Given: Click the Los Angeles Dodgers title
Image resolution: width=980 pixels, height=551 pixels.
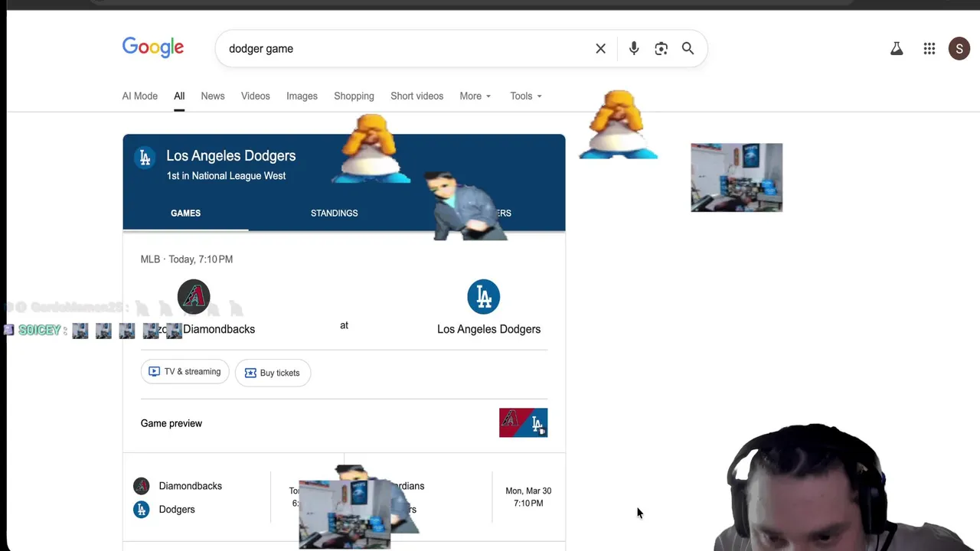Looking at the screenshot, I should click(230, 155).
